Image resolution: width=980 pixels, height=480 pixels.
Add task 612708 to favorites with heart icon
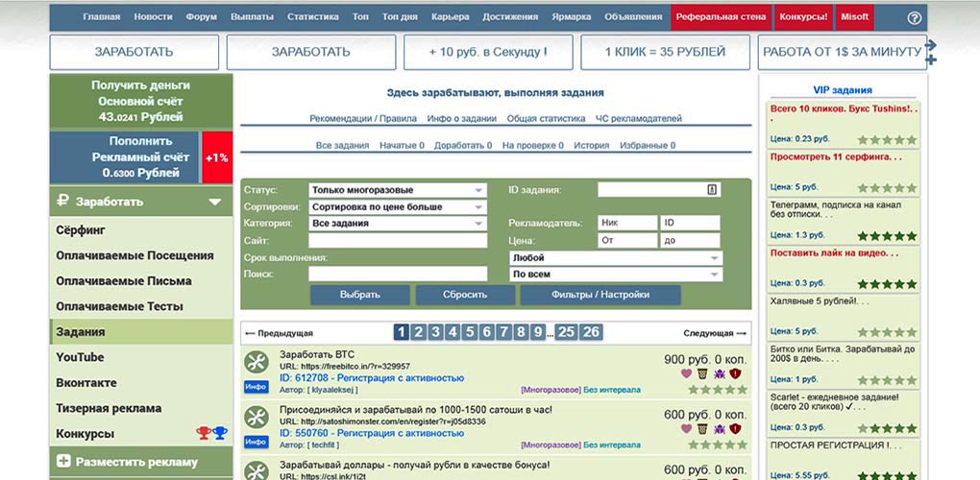[x=686, y=373]
